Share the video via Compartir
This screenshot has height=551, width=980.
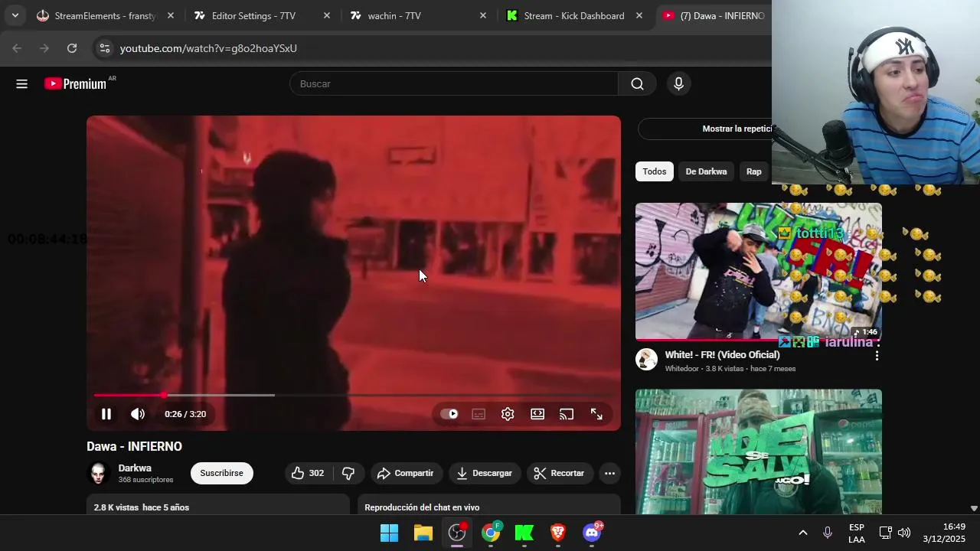[x=406, y=473]
